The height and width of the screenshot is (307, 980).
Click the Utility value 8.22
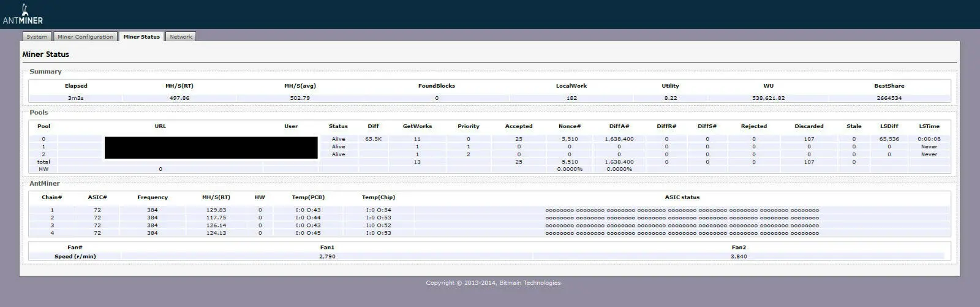point(671,98)
